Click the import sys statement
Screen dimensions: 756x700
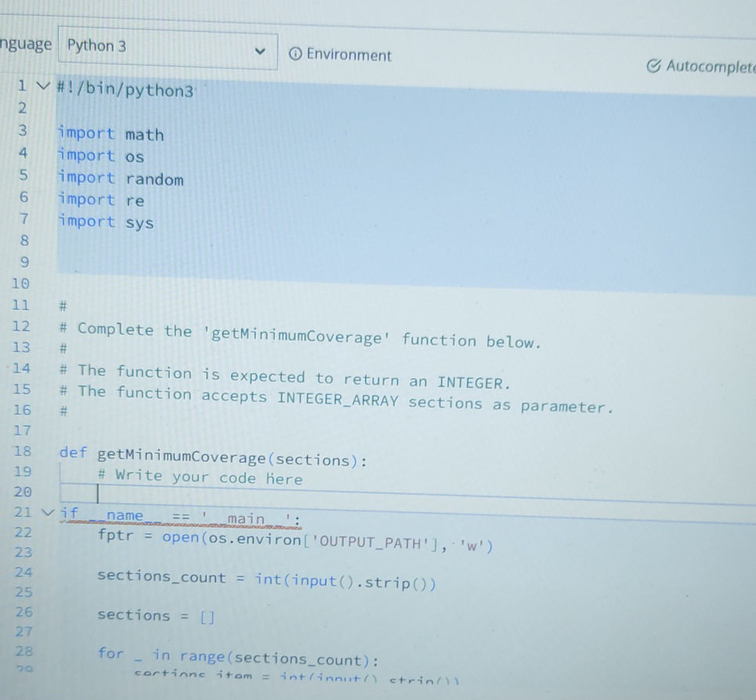[105, 222]
